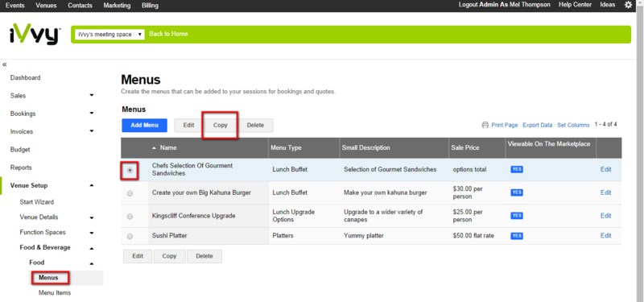Sort by Viewable On The Marketplace header
The image size is (644, 302).
click(x=549, y=144)
